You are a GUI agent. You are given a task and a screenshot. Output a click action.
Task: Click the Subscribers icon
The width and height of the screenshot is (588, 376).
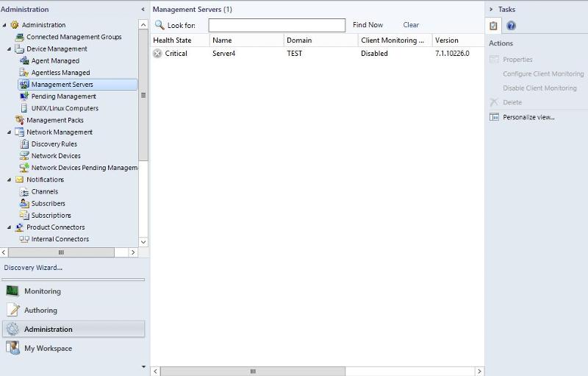(24, 203)
